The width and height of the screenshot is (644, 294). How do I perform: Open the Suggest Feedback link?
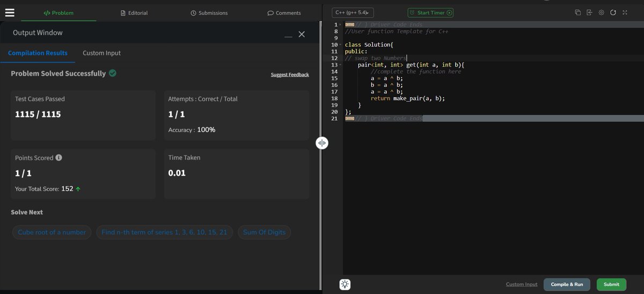[290, 75]
